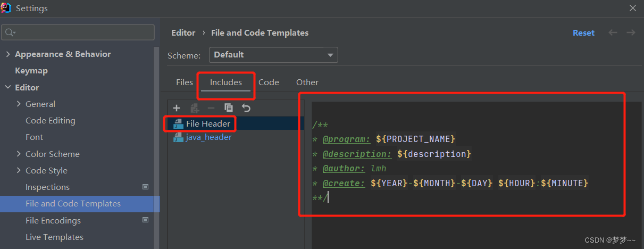Click the File Header template file icon
The height and width of the screenshot is (249, 644).
pyautogui.click(x=178, y=124)
